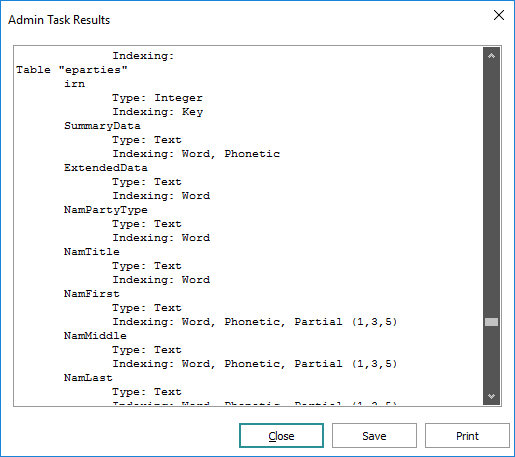Click the vertical scrollbar thumb
This screenshot has height=457, width=515.
tap(491, 322)
